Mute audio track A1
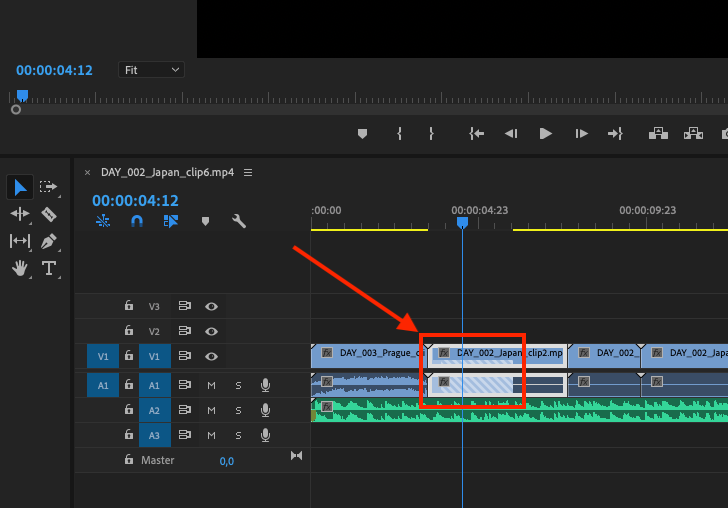728x508 pixels. [211, 385]
